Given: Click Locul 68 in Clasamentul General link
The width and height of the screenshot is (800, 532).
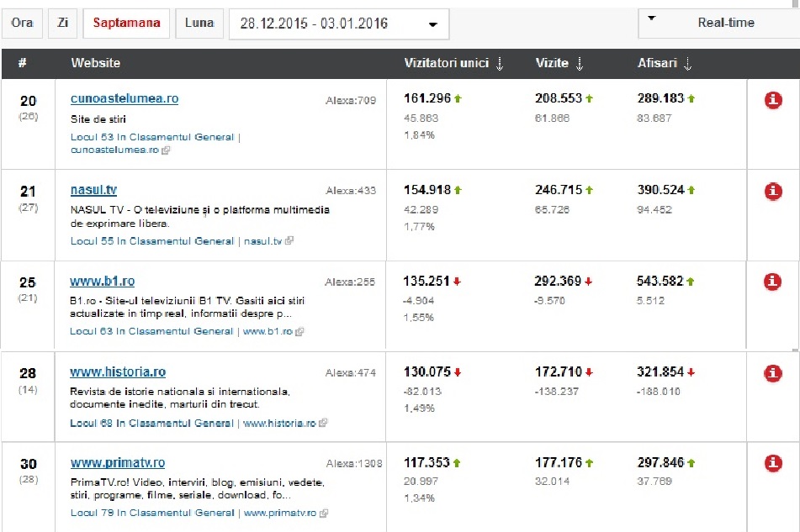Looking at the screenshot, I should (151, 423).
